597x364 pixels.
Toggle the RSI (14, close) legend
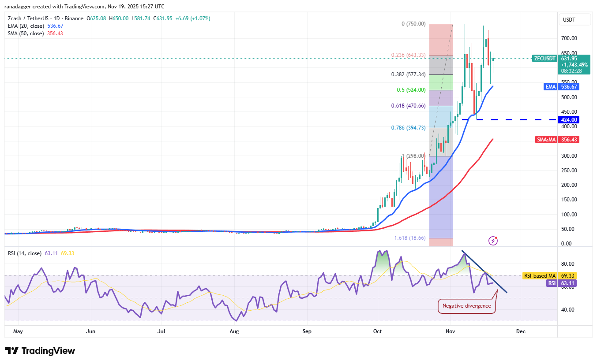coord(22,253)
